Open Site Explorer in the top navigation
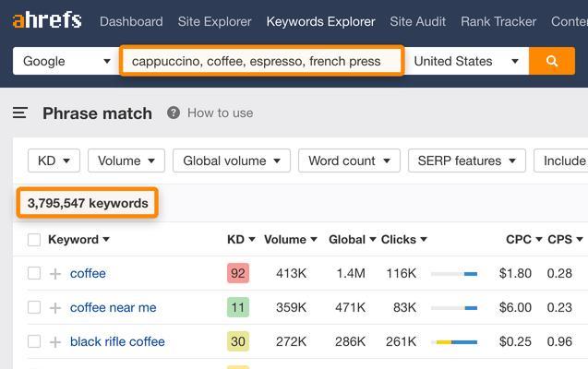Viewport: 588px width, 369px height. coord(214,21)
